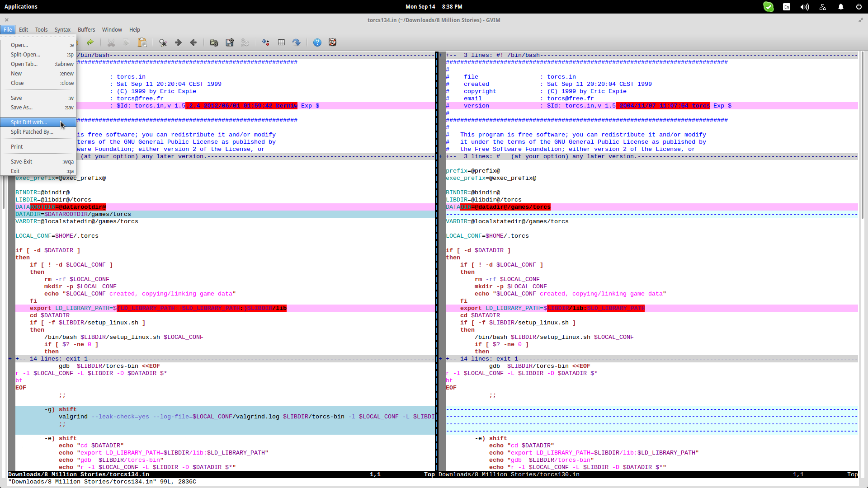Click the Build Tags table icon
This screenshot has width=868, height=488.
tap(282, 42)
